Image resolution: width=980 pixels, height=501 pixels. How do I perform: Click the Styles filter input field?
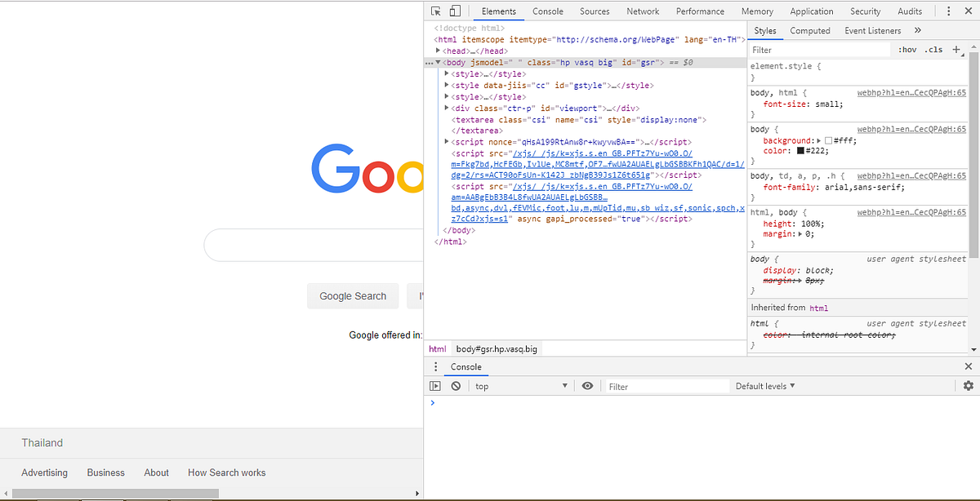point(817,49)
